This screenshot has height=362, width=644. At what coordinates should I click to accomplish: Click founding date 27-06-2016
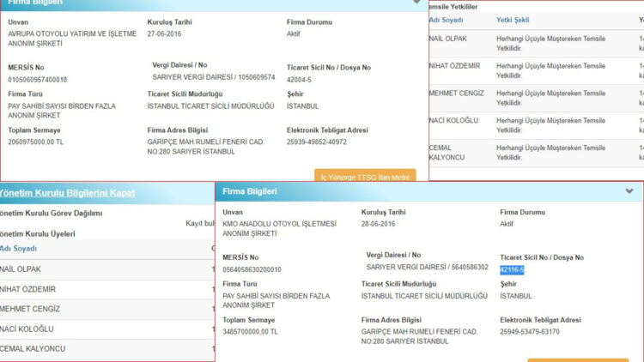click(164, 33)
